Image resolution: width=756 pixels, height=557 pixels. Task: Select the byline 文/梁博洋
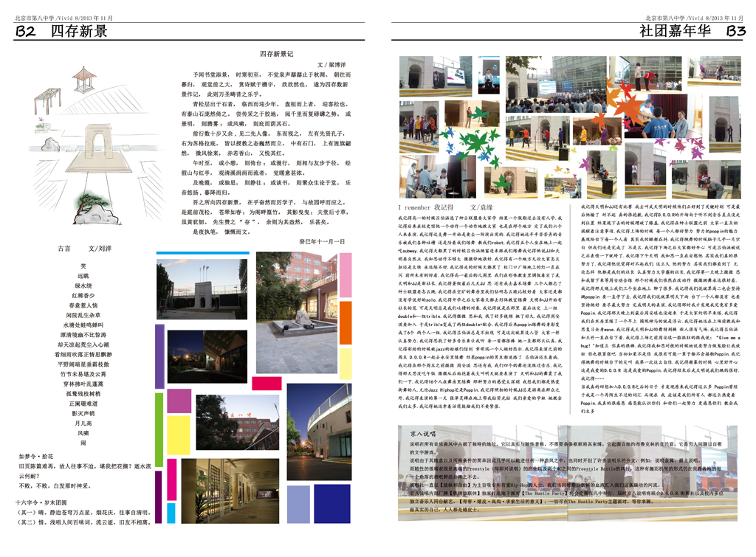(x=331, y=65)
